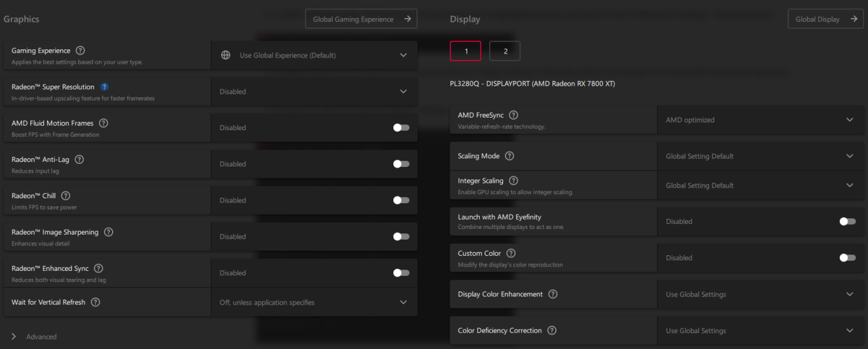This screenshot has height=349, width=868.
Task: Click question mark next to Radeon Chill
Action: [65, 196]
